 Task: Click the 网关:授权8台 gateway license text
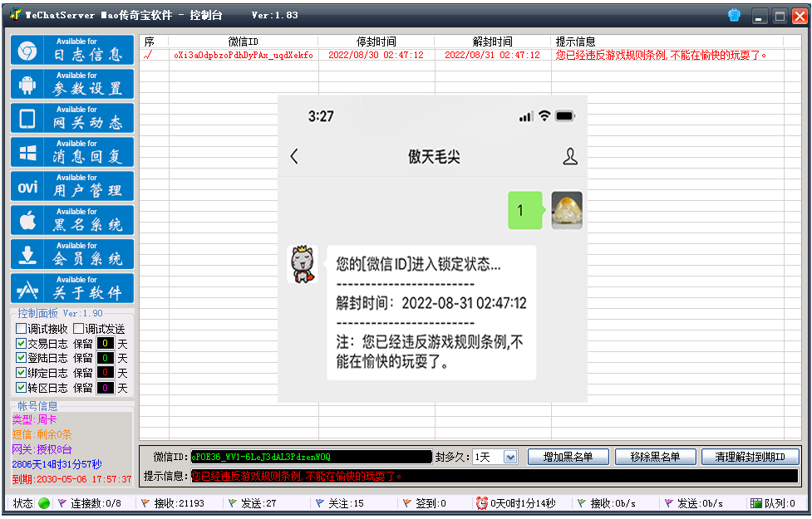[42, 449]
